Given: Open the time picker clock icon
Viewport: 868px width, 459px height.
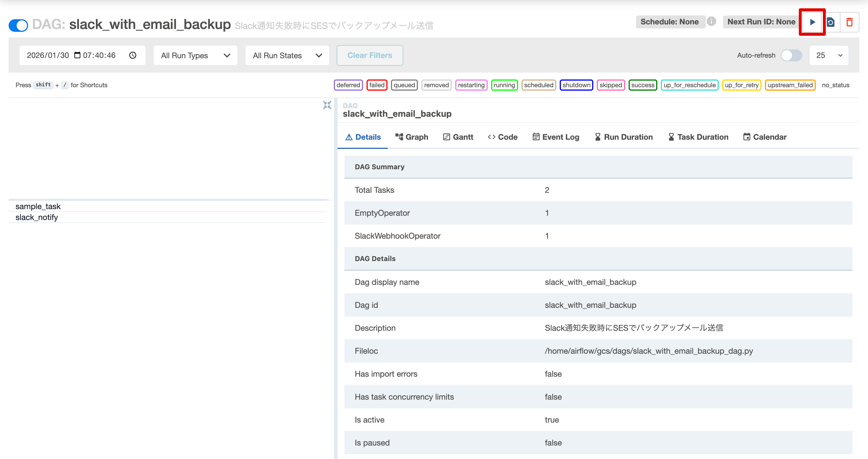Looking at the screenshot, I should point(132,55).
